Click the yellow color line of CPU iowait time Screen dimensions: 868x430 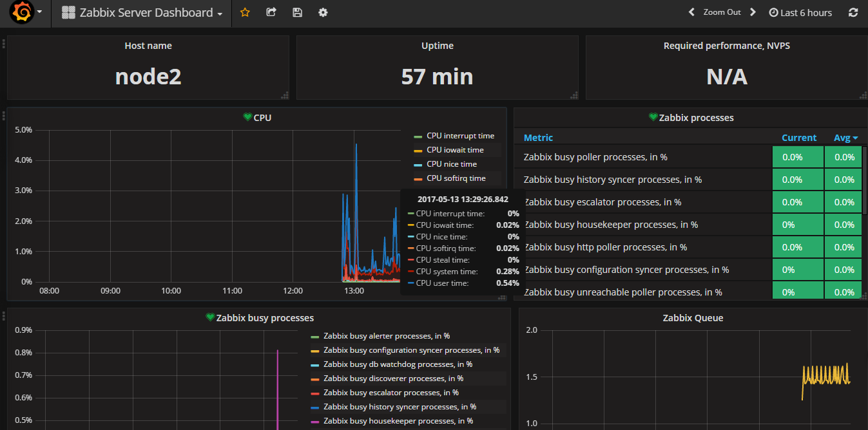[x=418, y=151]
